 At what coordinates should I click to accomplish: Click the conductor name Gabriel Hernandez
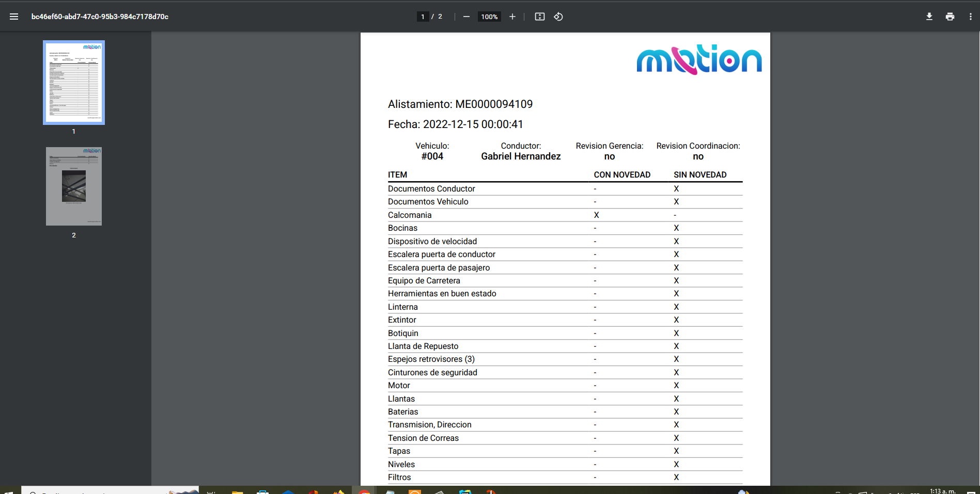pyautogui.click(x=521, y=156)
